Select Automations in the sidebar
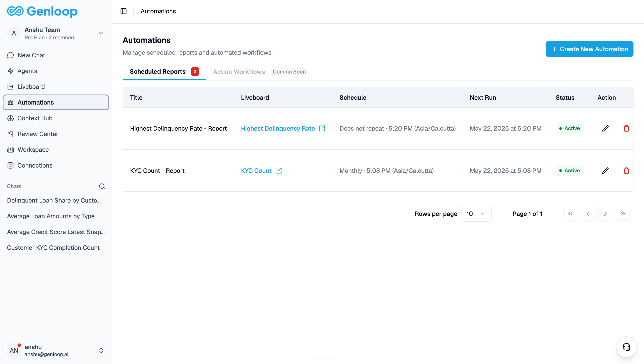The width and height of the screenshot is (644, 364). 56,103
